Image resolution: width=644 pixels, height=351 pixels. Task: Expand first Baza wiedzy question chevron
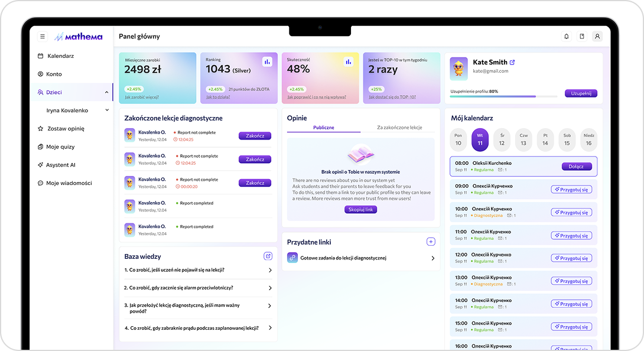[270, 270]
